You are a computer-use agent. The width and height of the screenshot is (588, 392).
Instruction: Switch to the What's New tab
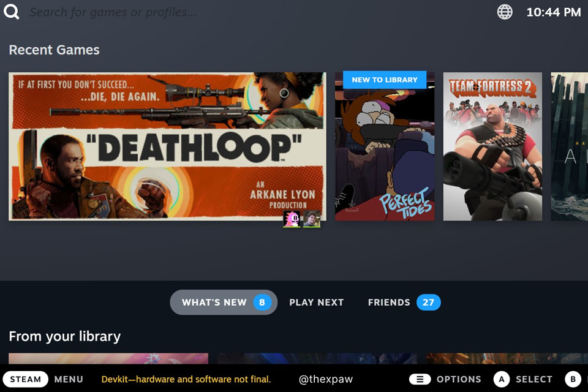[x=224, y=303]
